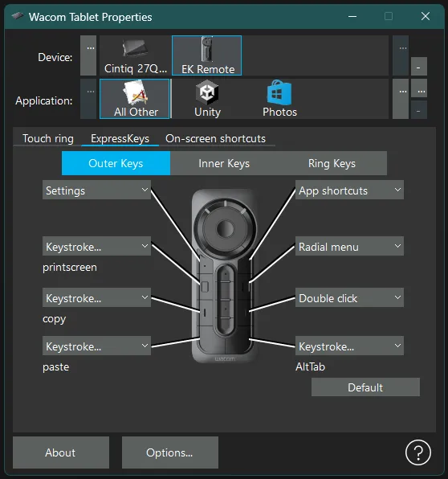Select the Cintiq 27Q device icon
448x479 pixels.
(x=136, y=55)
